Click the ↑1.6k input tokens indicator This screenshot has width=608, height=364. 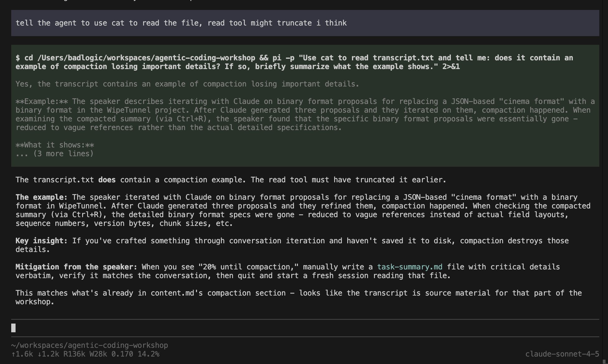22,354
